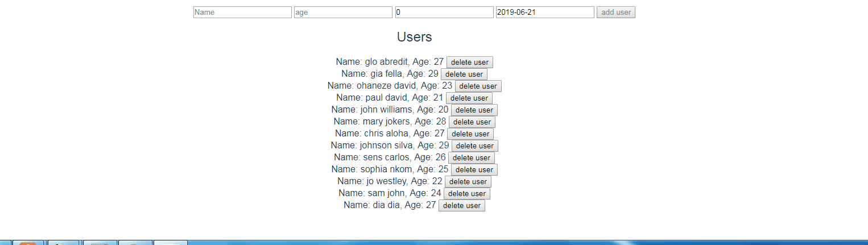Delete user mary jokers

(x=472, y=122)
